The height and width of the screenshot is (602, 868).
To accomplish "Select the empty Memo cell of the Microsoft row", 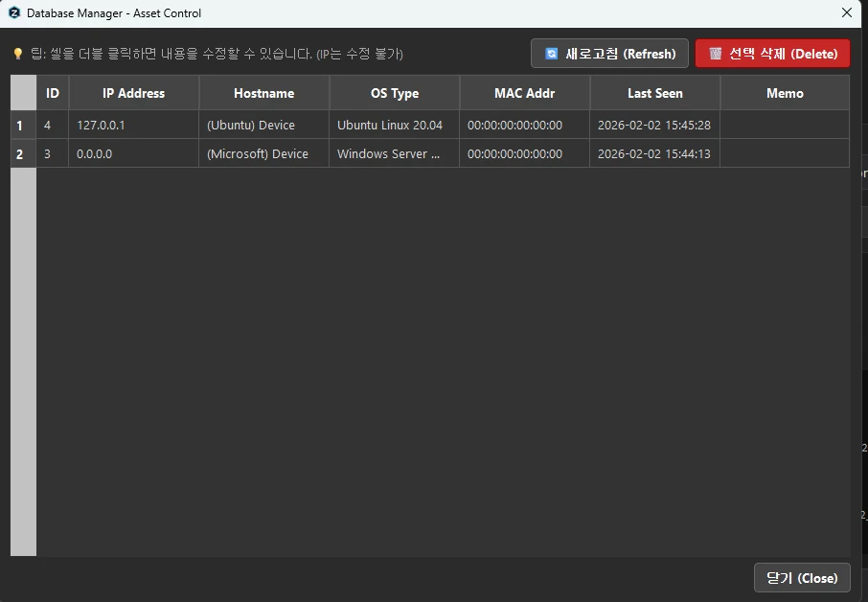I will point(785,153).
